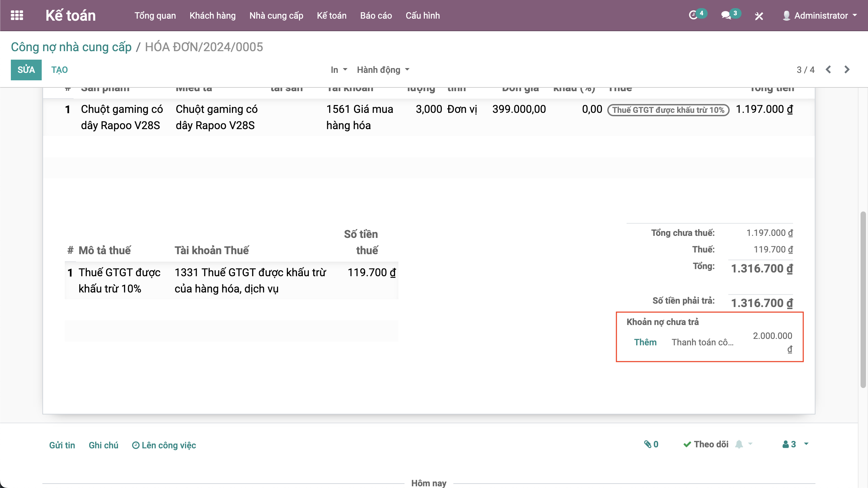Expand the Administrator user menu
Image resolution: width=868 pixels, height=488 pixels.
(821, 16)
